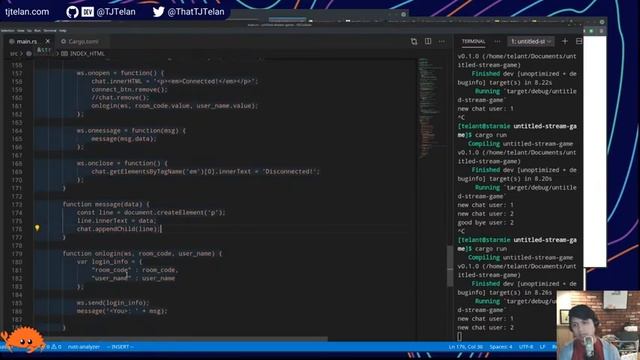Click the Ferris crab mascot
The image size is (640, 360).
click(x=23, y=339)
